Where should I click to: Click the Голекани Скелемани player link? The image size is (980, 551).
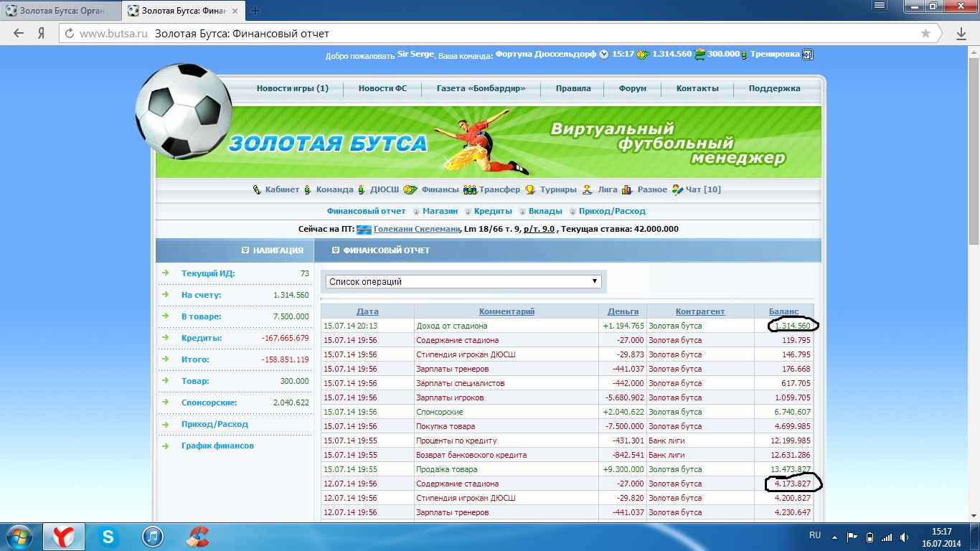(x=416, y=230)
